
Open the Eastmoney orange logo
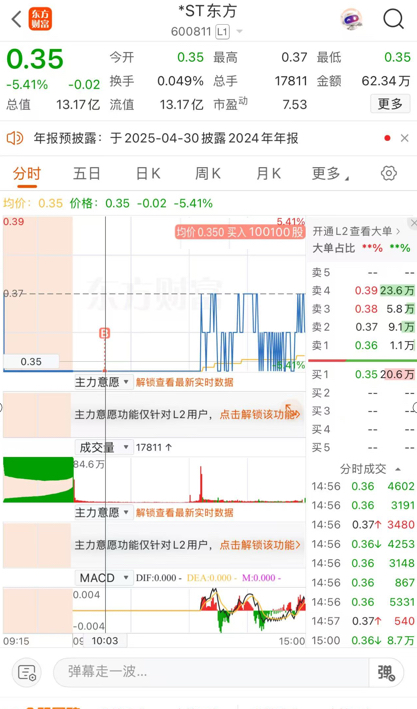[40, 19]
